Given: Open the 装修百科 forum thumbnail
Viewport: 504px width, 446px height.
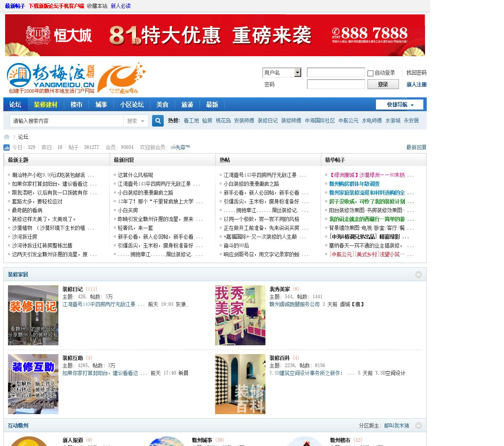Looking at the screenshot, I should tap(240, 384).
